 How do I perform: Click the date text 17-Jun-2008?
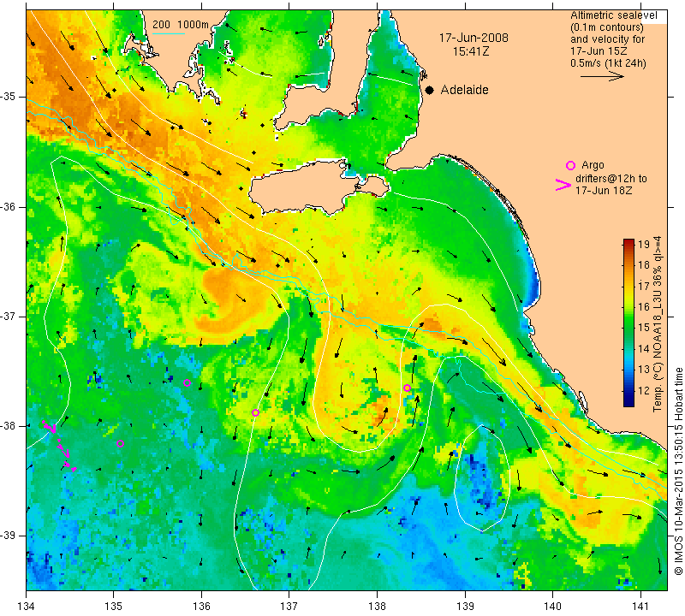coord(474,38)
